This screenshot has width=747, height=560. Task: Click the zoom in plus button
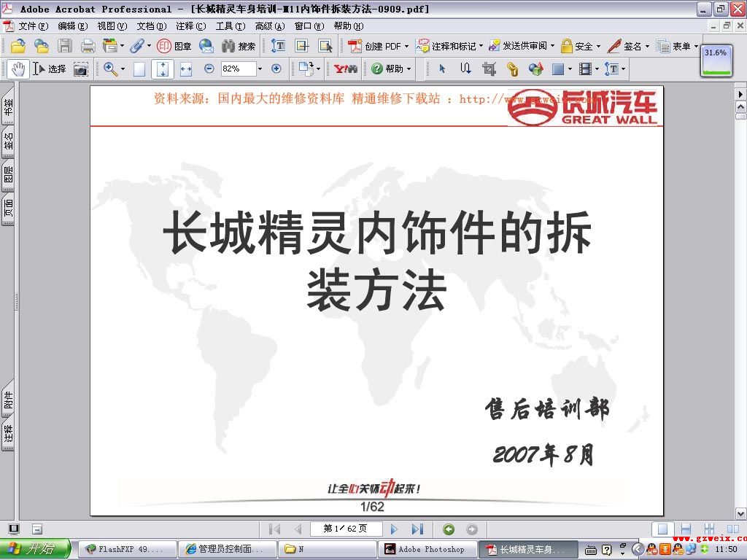276,69
